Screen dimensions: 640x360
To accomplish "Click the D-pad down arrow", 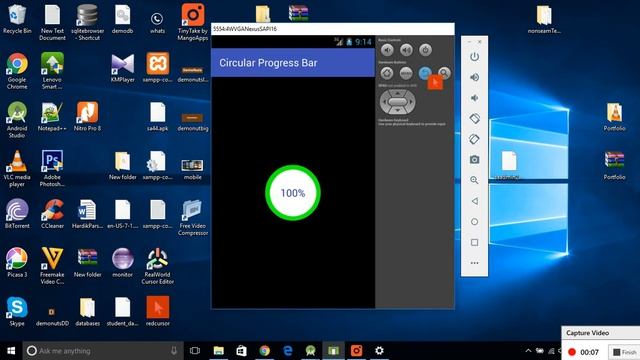I will pyautogui.click(x=397, y=110).
